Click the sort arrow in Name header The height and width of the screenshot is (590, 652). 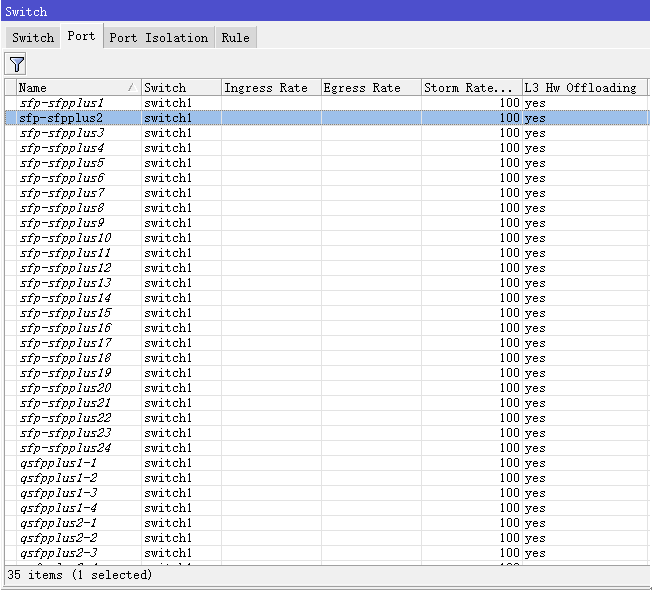tap(130, 88)
